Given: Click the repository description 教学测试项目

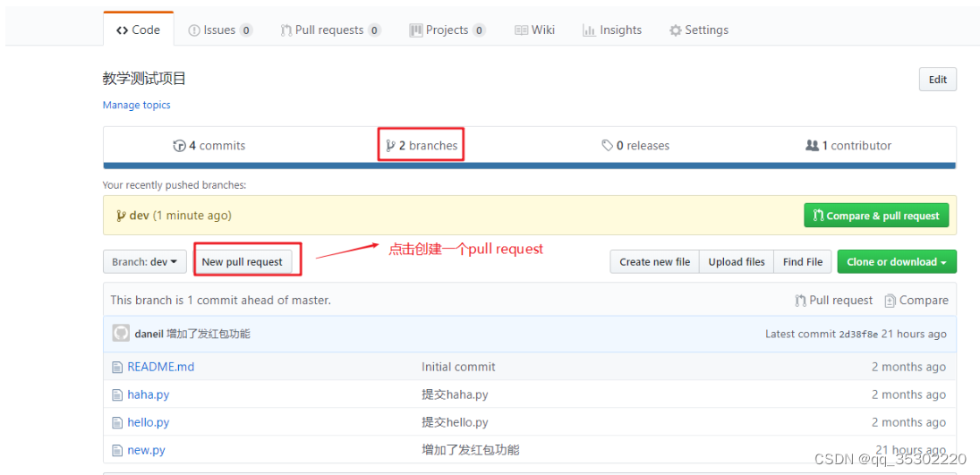Looking at the screenshot, I should coord(144,78).
